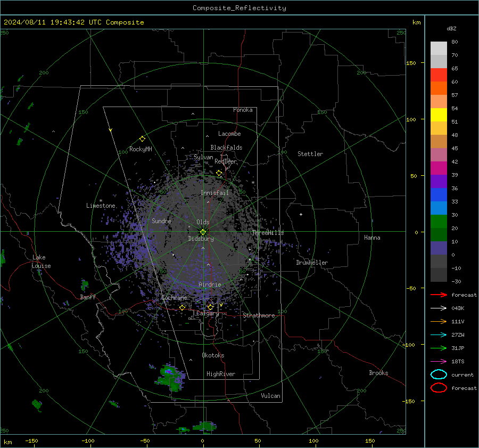Select the red swatch between 65 and 60 dBZ
479x448 pixels.
[x=439, y=75]
